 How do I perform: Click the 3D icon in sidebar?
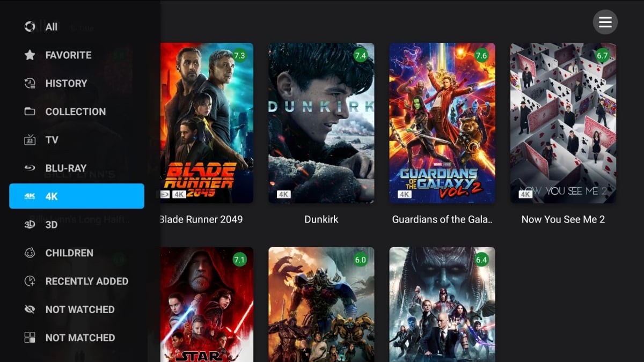[30, 225]
